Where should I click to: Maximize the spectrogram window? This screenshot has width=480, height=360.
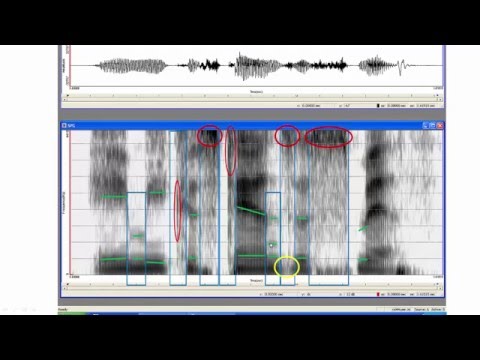(433, 125)
